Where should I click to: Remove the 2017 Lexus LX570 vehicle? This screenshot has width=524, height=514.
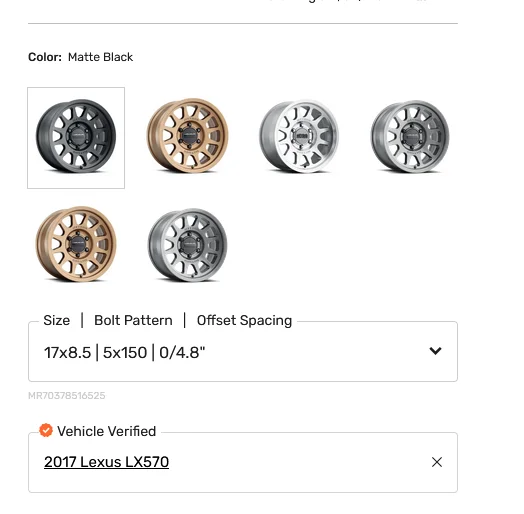pos(437,462)
